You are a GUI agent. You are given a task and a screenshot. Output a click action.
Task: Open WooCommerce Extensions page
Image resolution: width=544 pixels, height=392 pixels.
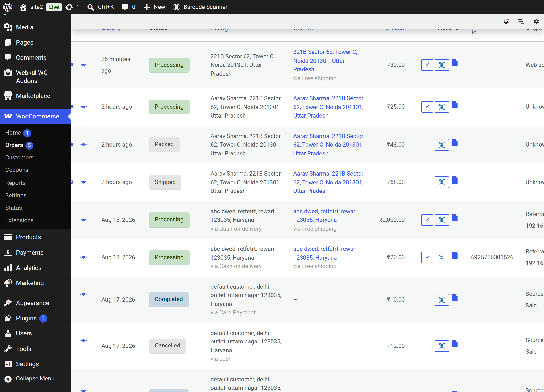(x=19, y=220)
